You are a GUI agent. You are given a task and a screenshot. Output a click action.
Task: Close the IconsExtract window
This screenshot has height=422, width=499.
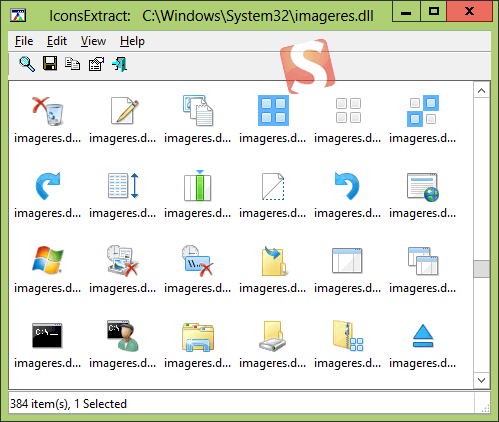[469, 12]
